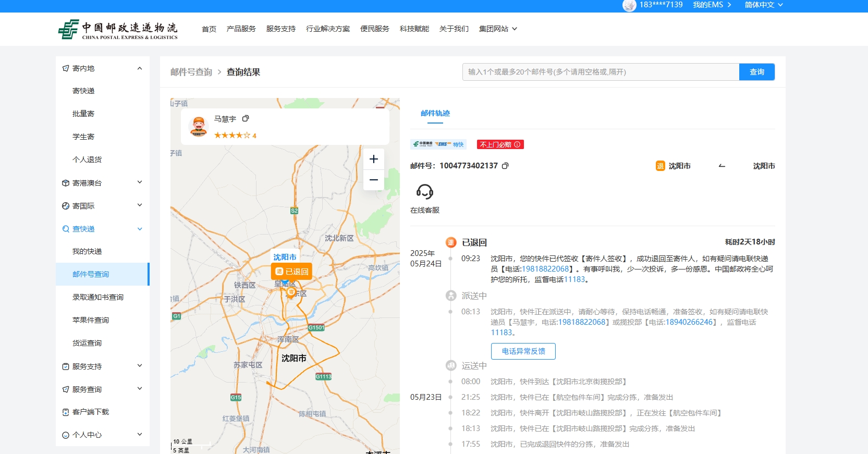Viewport: 868px width, 454px height.
Task: Zoom out on the map
Action: pos(374,180)
